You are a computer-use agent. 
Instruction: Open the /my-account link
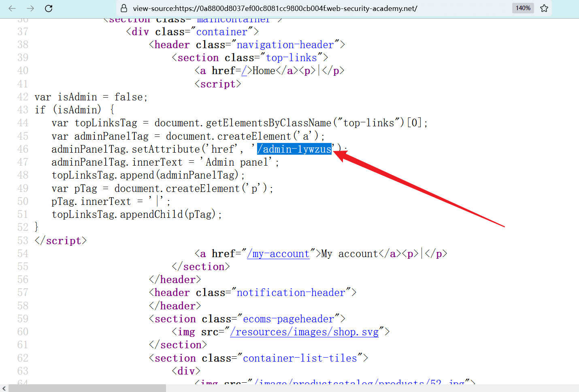tap(278, 254)
